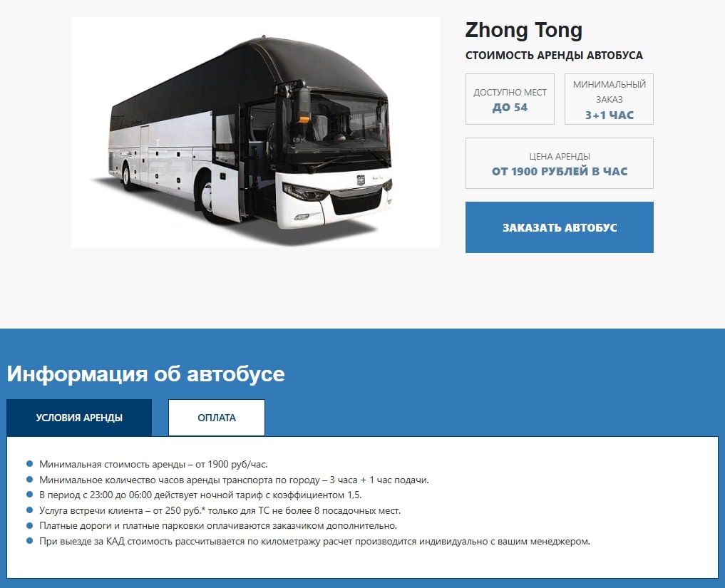Click bullet icon for minimum rental hours
This screenshot has height=588, width=725.
(30, 480)
